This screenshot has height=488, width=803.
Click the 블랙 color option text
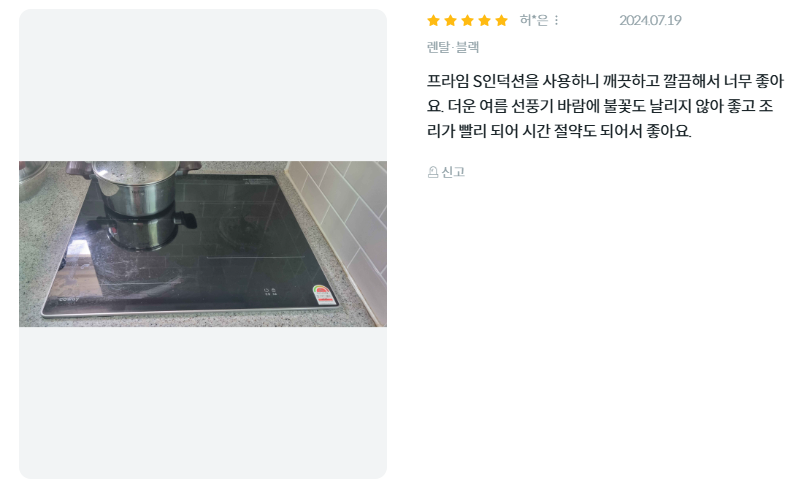coord(467,47)
